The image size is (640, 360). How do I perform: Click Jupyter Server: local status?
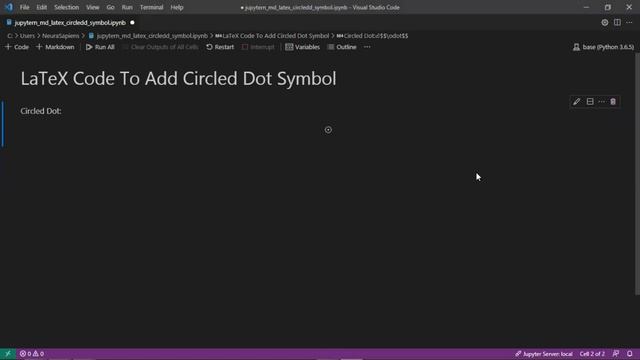(544, 354)
